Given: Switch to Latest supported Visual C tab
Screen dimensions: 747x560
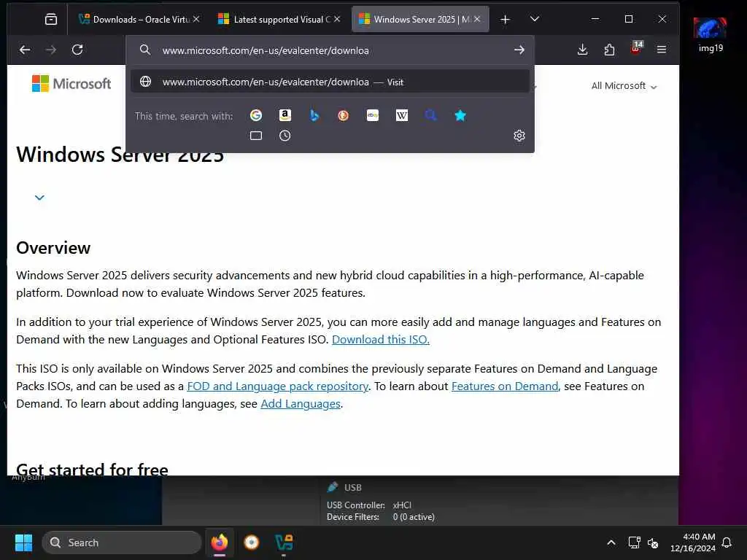Looking at the screenshot, I should point(279,19).
